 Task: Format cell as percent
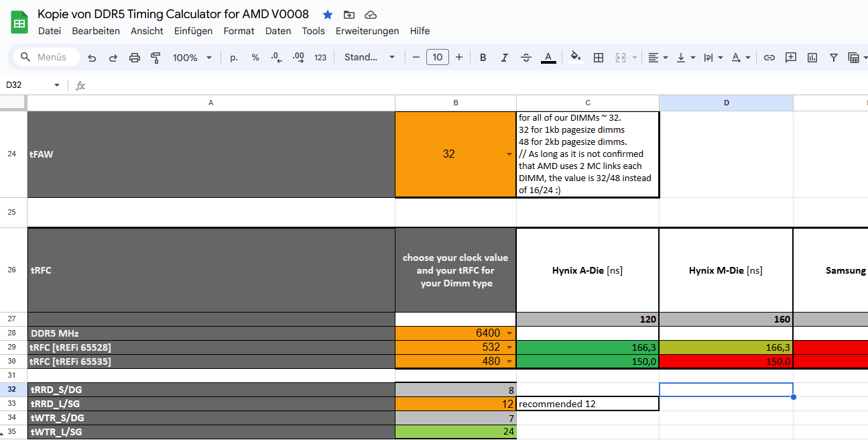[x=255, y=58]
